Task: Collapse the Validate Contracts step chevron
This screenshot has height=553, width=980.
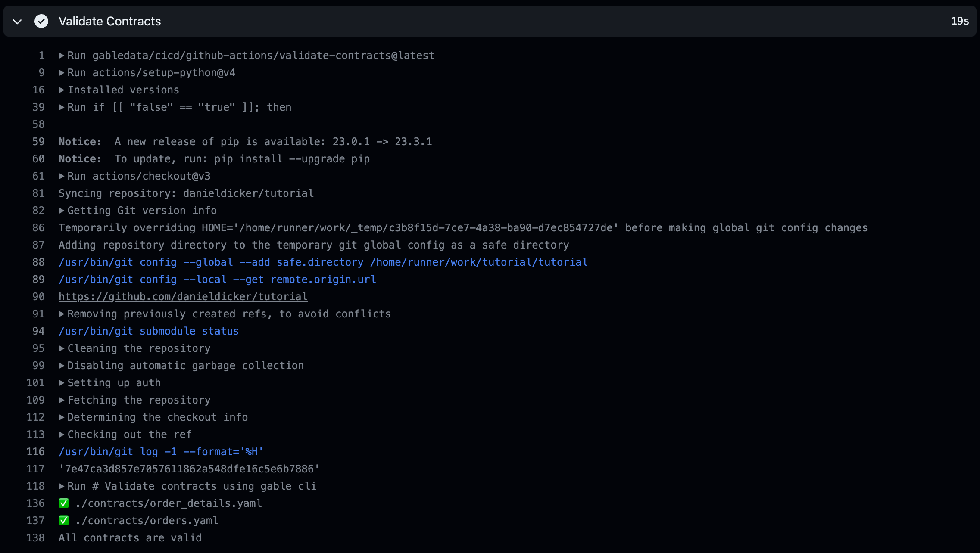Action: coord(17,22)
